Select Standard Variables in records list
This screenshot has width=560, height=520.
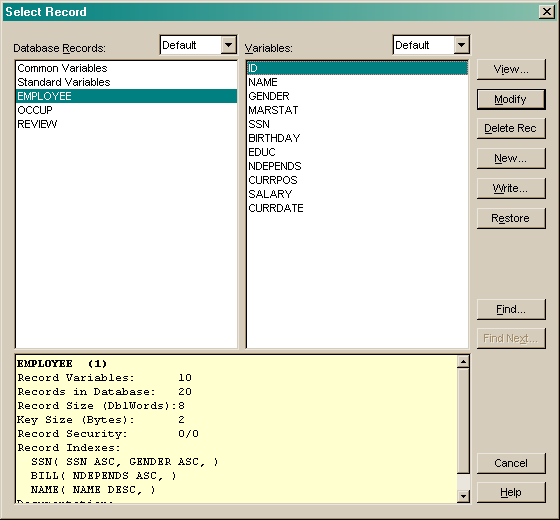coord(126,82)
